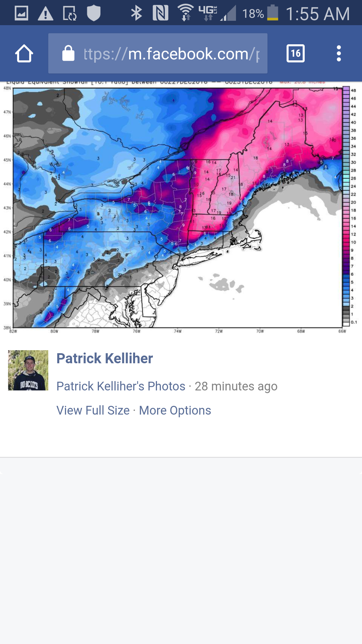
Task: Select the facebook.com URL address field
Action: 158,53
